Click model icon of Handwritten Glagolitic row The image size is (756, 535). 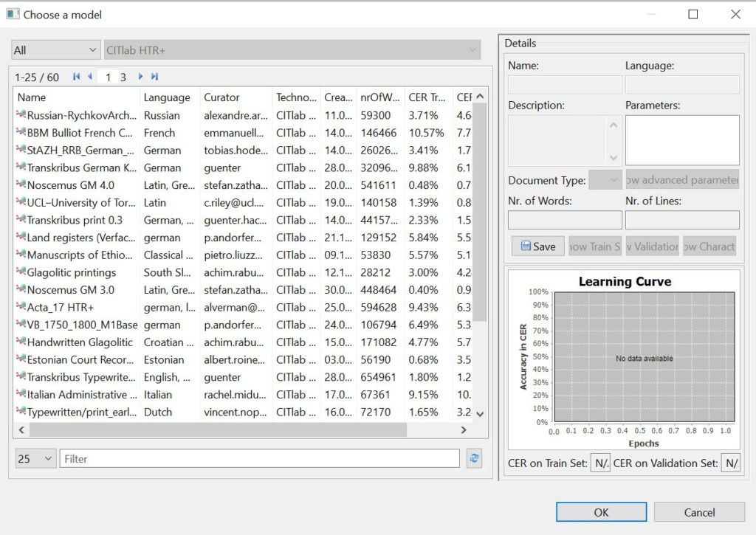21,342
